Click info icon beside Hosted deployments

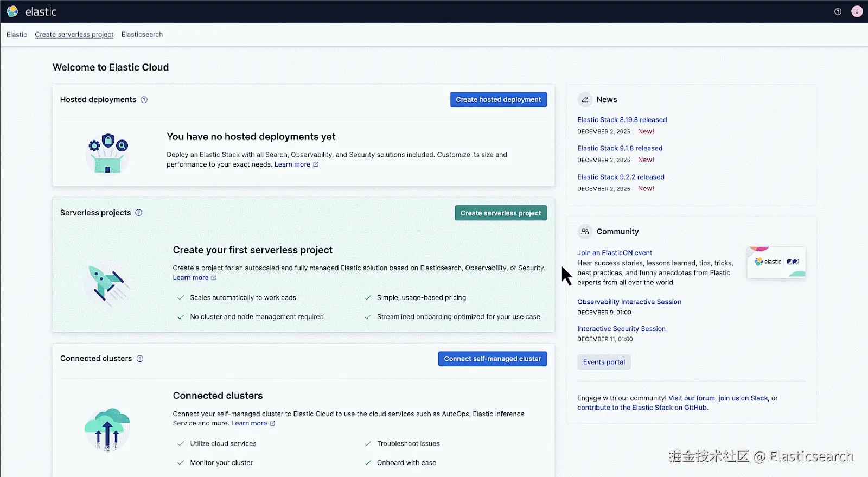click(x=144, y=100)
